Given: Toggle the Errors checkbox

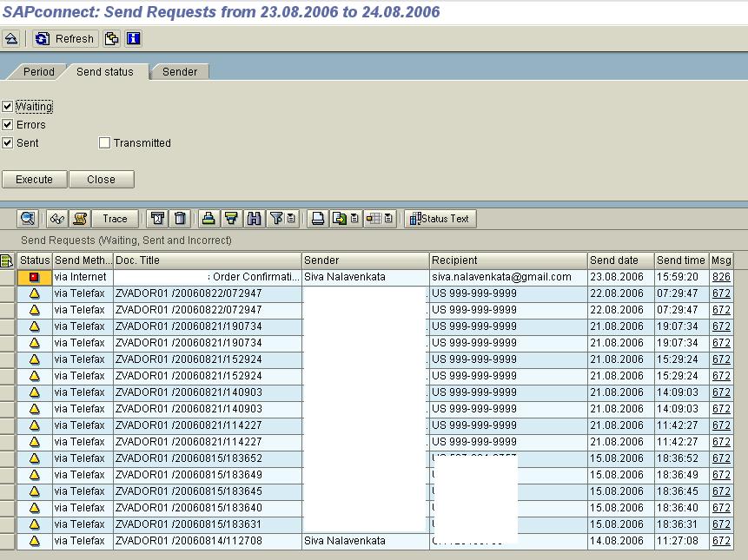Looking at the screenshot, I should [8, 125].
